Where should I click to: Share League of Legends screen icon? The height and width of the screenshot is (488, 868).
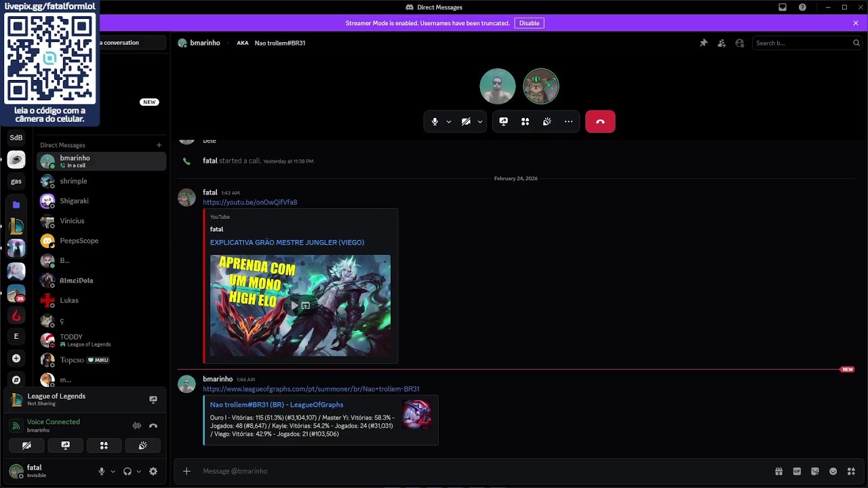click(x=153, y=399)
